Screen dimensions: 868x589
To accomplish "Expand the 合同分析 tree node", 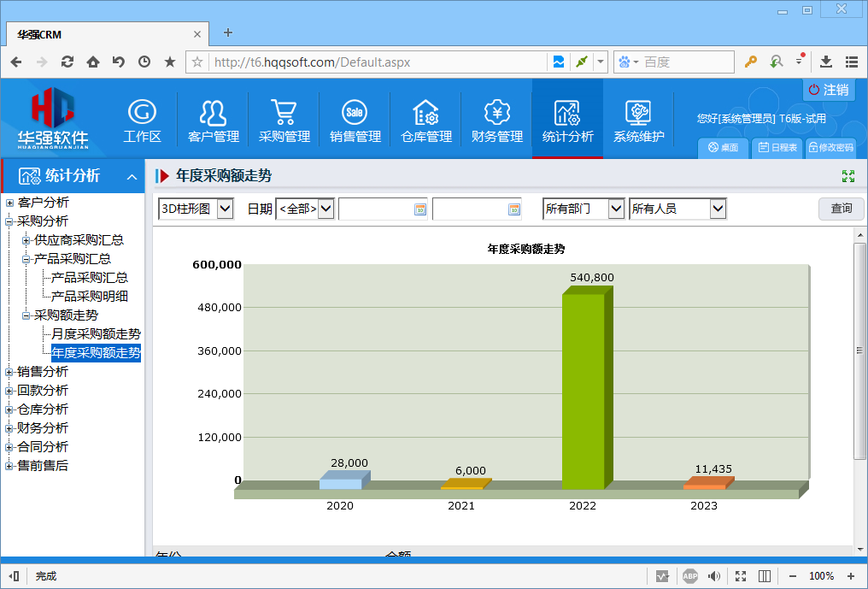I will point(9,448).
